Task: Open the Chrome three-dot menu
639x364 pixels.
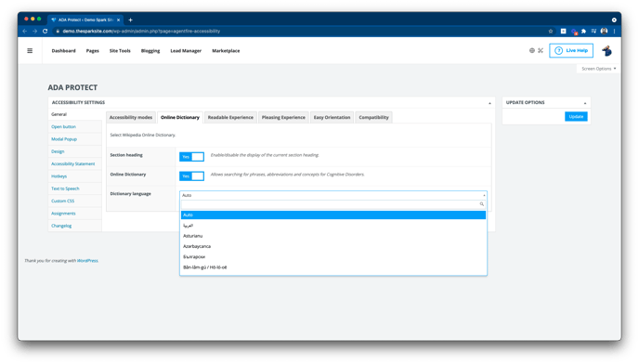Action: [614, 31]
